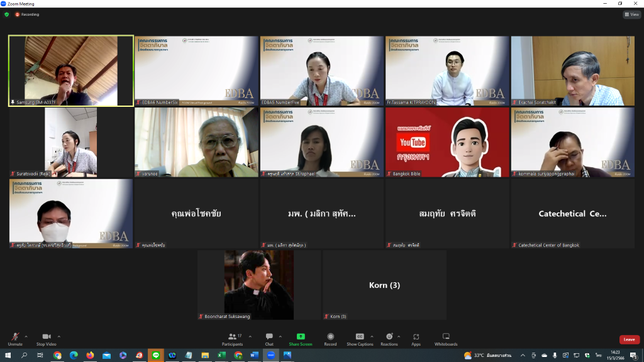Open Whiteboards
644x362 pixels.
click(446, 339)
